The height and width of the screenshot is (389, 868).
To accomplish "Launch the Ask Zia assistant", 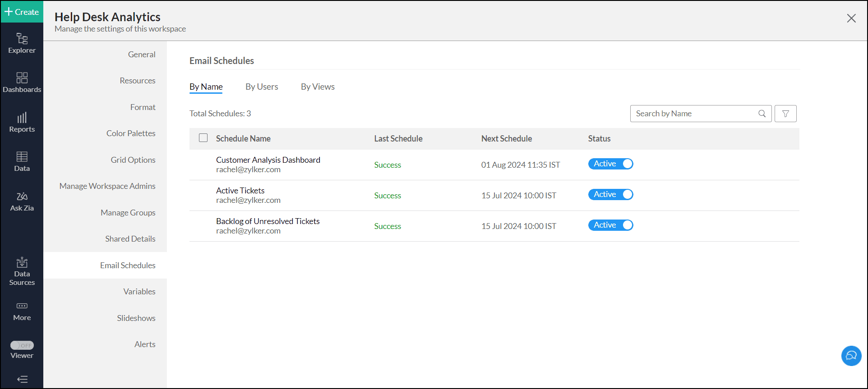I will pyautogui.click(x=22, y=201).
